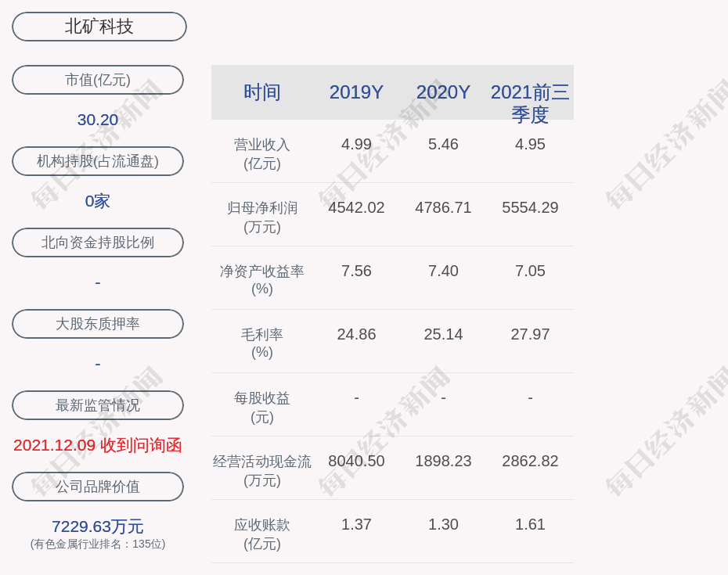The image size is (728, 575).
Task: Click the 7229.63万元 brand value figure
Action: [98, 526]
